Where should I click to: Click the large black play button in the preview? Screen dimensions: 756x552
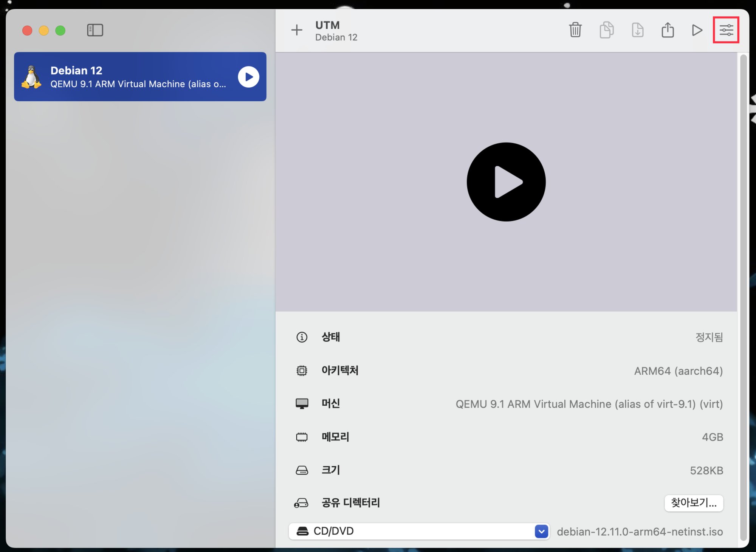pos(506,182)
